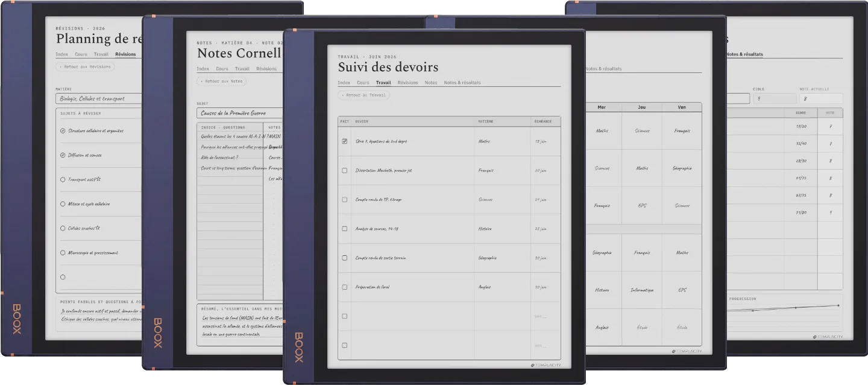Edit the Note actuelle field
The height and width of the screenshot is (385, 868).
click(x=821, y=98)
